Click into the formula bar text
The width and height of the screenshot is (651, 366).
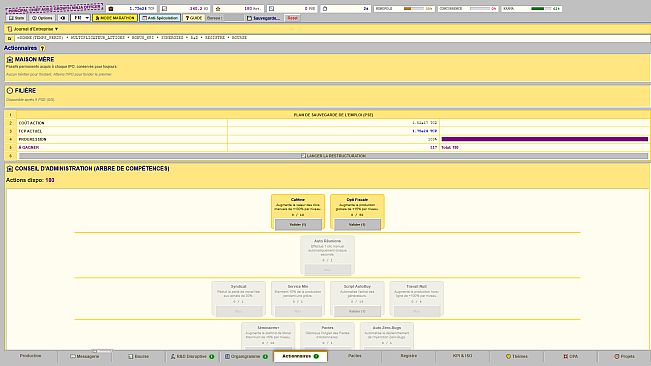tap(332, 38)
